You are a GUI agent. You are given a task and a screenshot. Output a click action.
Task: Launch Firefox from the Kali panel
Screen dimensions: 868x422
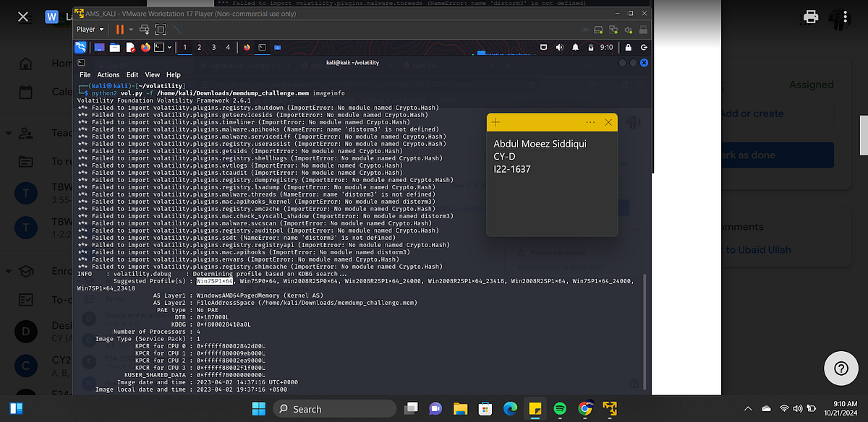pos(145,47)
